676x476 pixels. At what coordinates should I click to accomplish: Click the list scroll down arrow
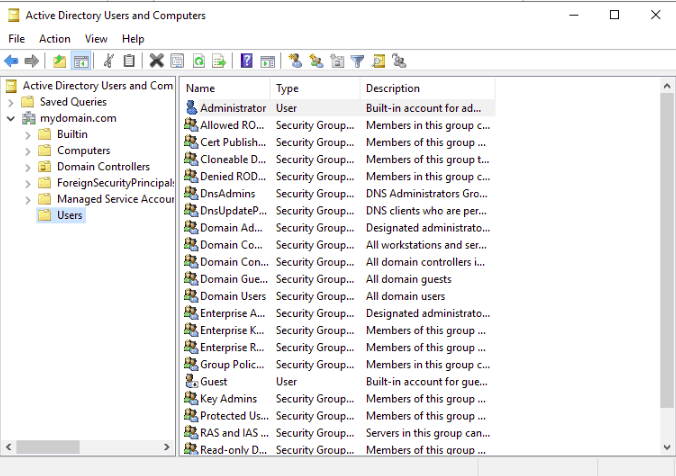[667, 447]
